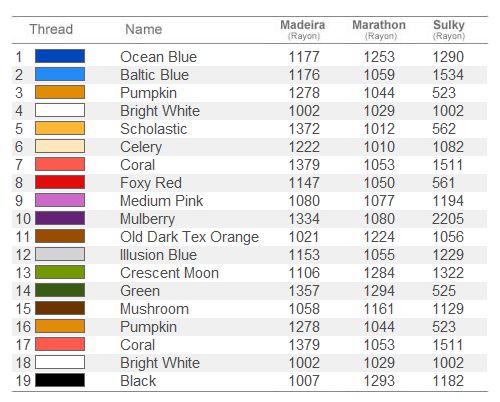The height and width of the screenshot is (402, 500).
Task: Click Sulky code 2205 for Mulberry
Action: coord(448,219)
